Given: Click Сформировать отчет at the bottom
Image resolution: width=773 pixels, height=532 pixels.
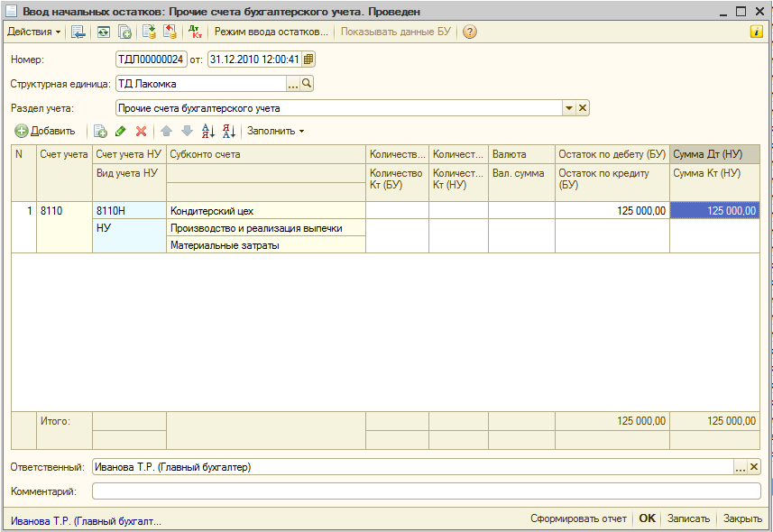Looking at the screenshot, I should [578, 518].
